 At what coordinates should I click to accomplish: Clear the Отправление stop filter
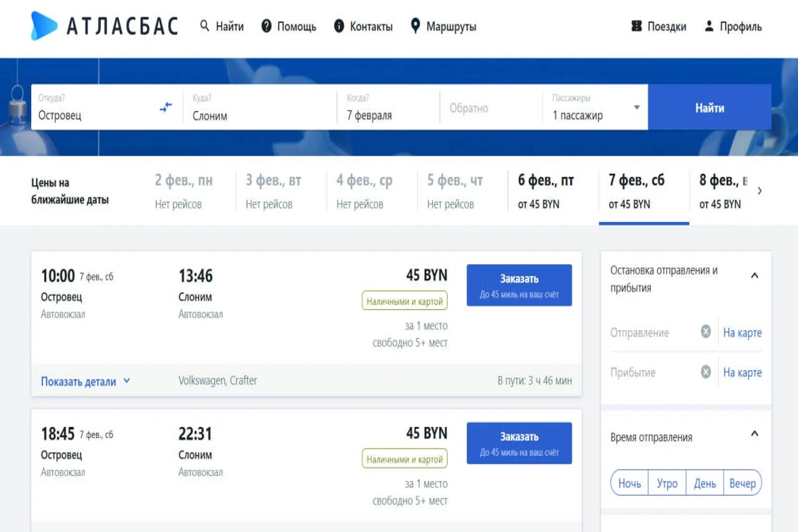706,332
